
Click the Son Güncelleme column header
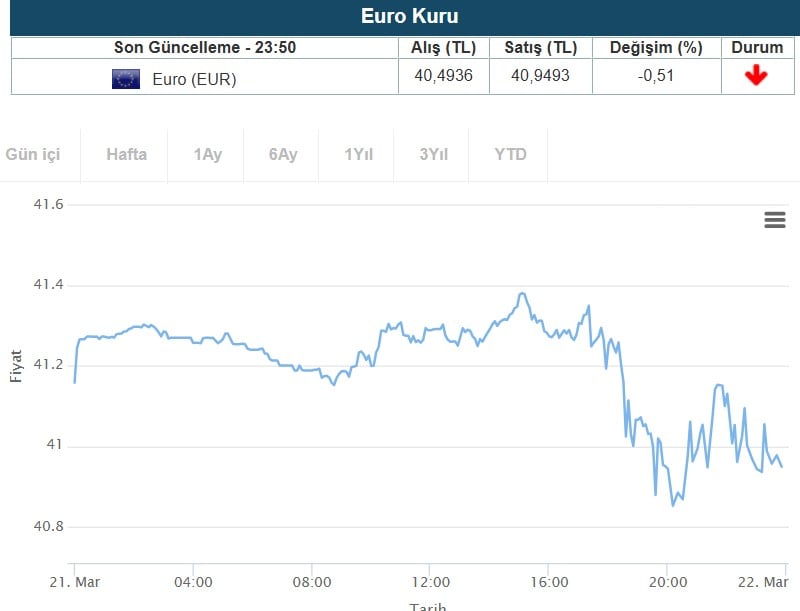point(205,47)
